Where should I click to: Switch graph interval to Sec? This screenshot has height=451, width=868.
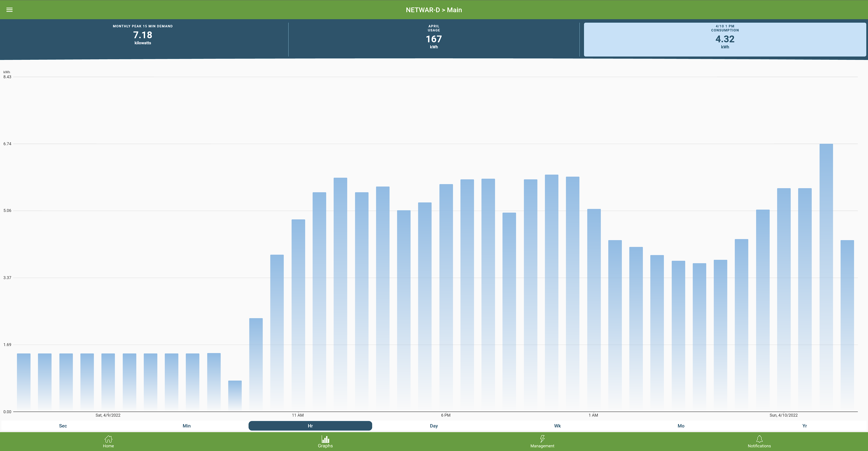click(x=63, y=426)
